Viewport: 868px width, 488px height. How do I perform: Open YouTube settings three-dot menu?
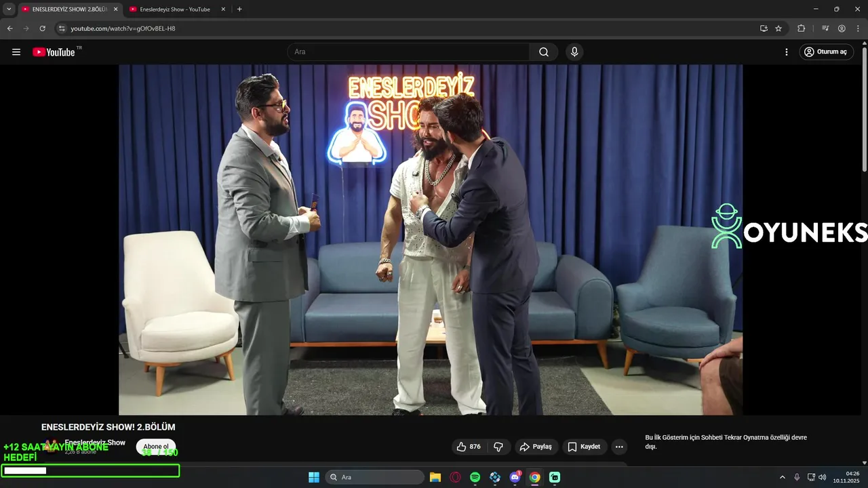pyautogui.click(x=787, y=52)
